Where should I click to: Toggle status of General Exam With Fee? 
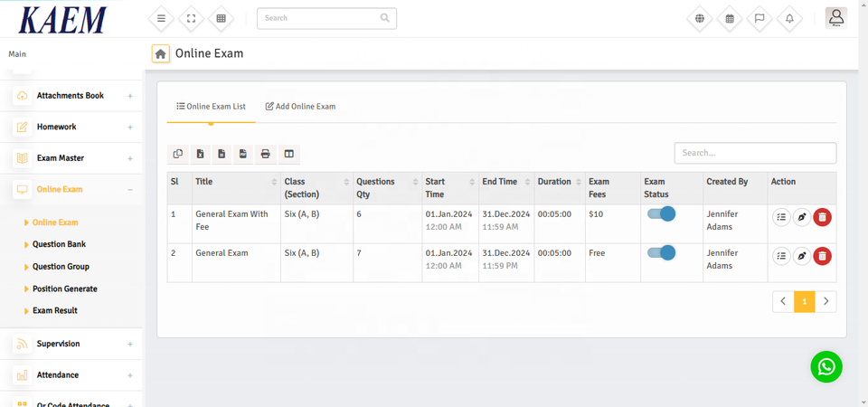pos(662,214)
